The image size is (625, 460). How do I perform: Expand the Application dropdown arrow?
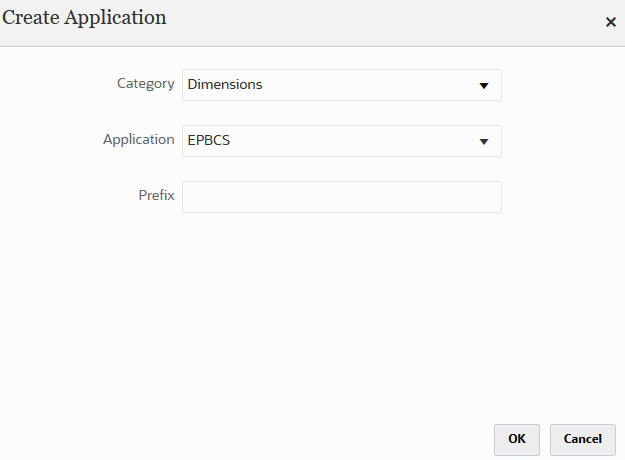(x=484, y=141)
